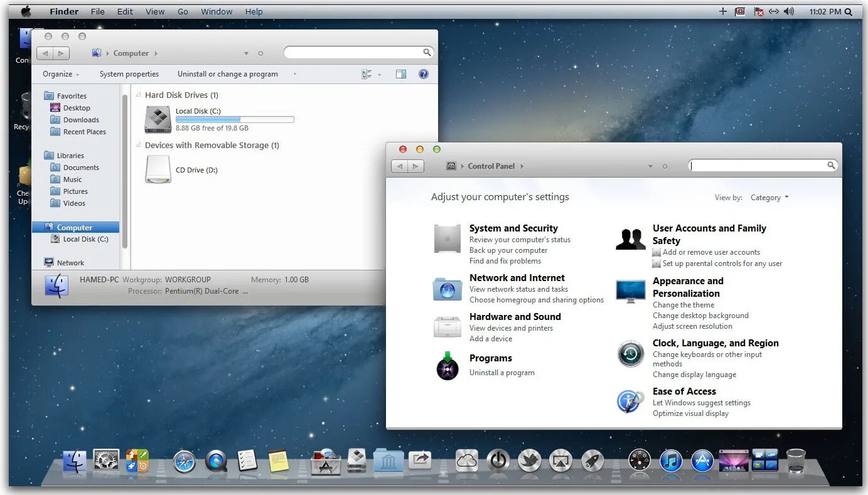
Task: Click Add or remove user accounts link
Action: click(711, 252)
